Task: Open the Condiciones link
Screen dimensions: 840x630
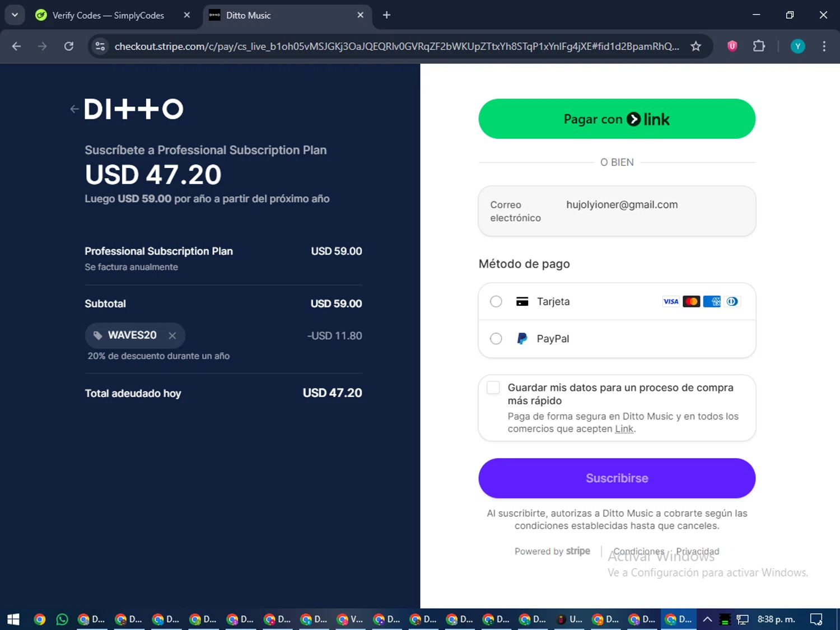Action: [639, 551]
